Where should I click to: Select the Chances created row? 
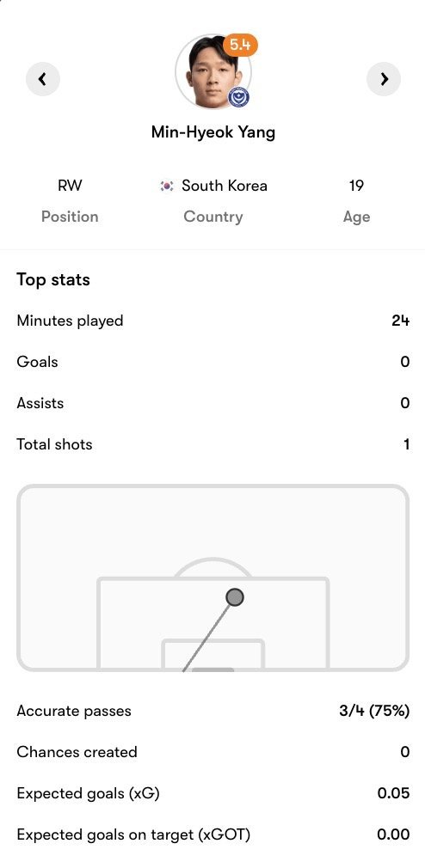click(213, 752)
